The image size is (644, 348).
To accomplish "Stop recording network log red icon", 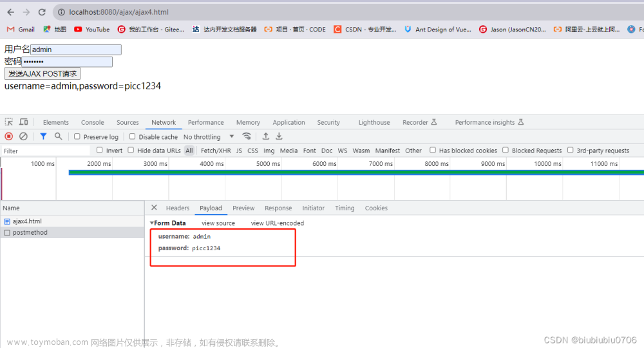I will tap(8, 136).
